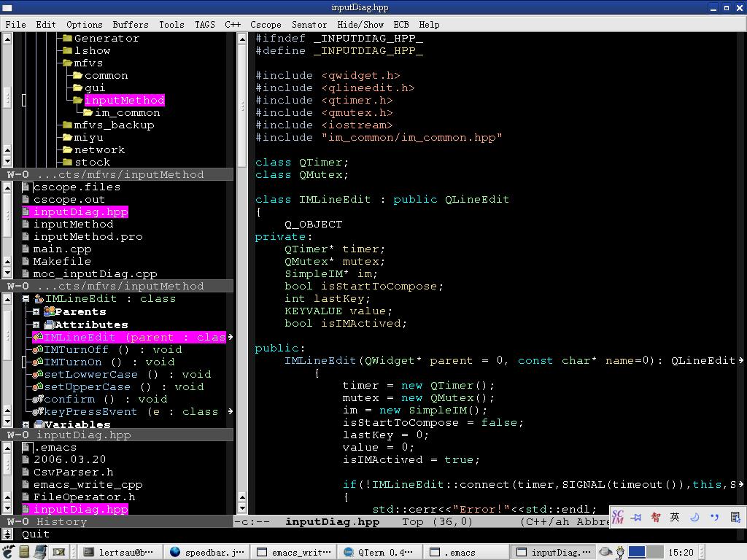Toggle full/half width letter moon icon

tap(694, 517)
